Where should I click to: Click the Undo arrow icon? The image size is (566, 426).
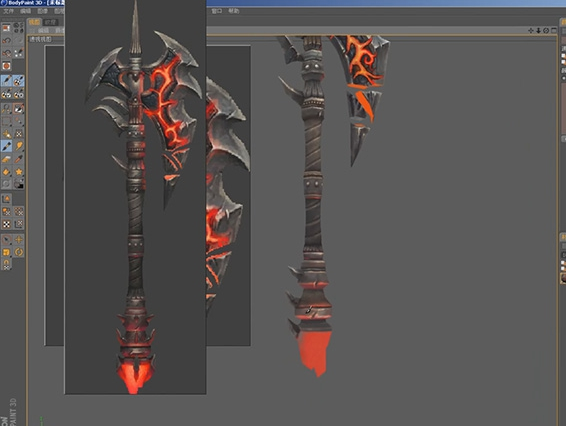click(x=6, y=40)
